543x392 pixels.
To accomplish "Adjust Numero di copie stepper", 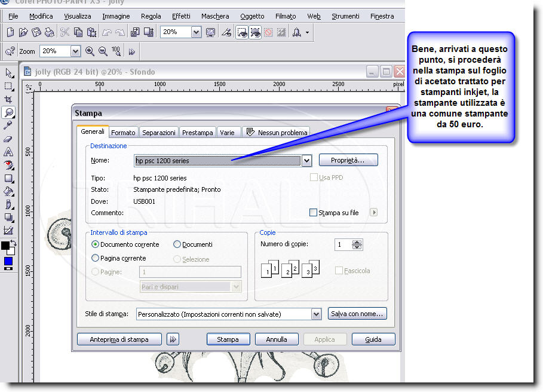I will [357, 245].
